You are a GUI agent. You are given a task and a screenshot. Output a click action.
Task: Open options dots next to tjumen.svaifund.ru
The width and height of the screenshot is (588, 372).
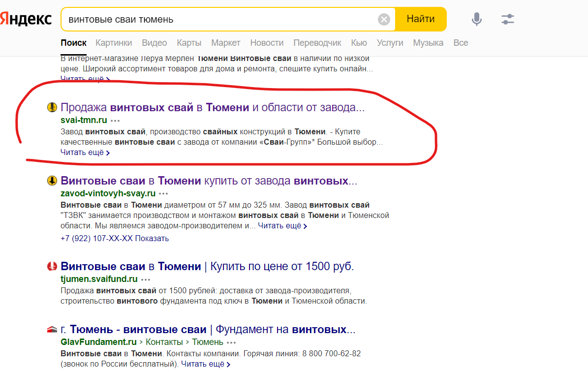[x=146, y=279]
